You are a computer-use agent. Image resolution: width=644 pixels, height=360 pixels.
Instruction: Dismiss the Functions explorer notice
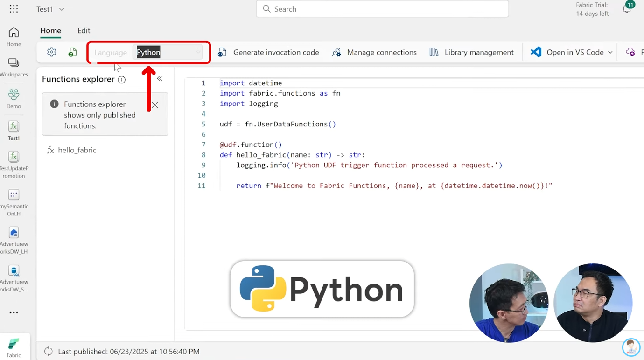pos(155,105)
